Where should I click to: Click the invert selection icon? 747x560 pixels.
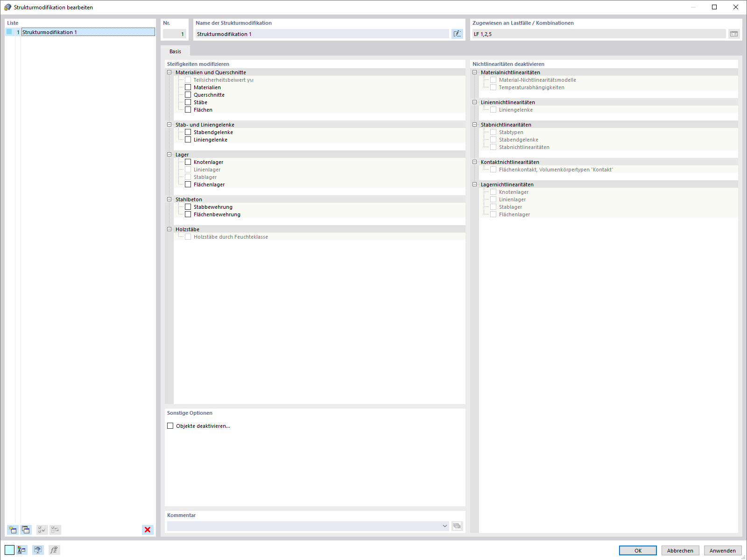(55, 530)
